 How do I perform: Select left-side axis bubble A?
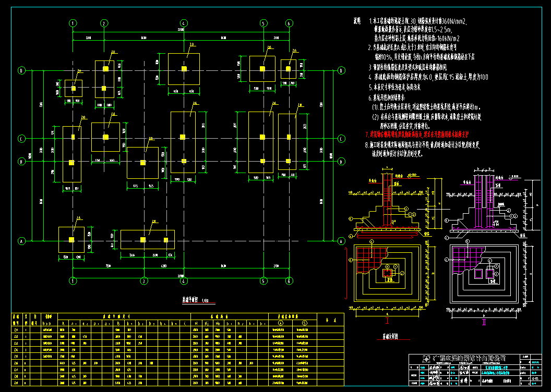21,241
